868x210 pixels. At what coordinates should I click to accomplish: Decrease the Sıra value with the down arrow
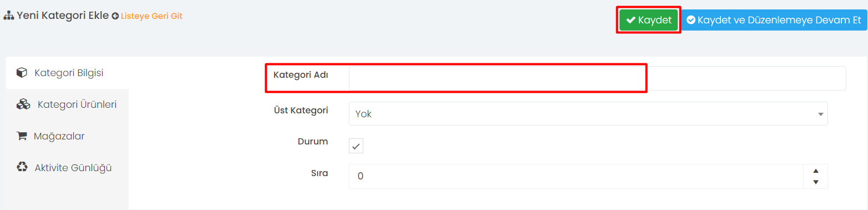coord(815,182)
